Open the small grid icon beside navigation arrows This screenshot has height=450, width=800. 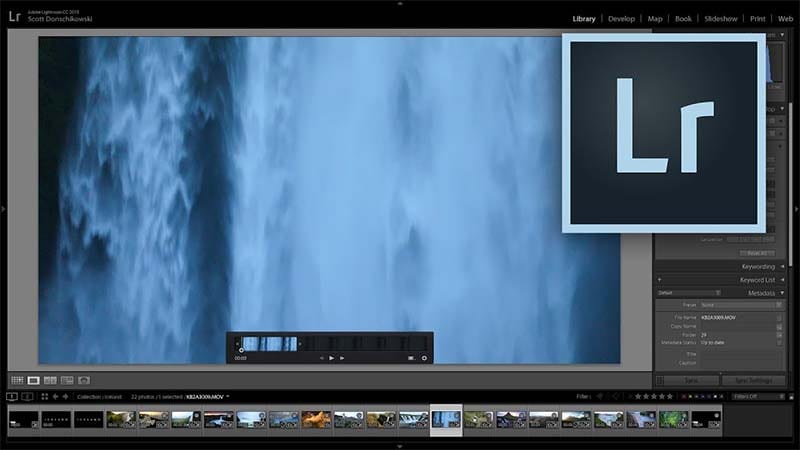point(45,396)
